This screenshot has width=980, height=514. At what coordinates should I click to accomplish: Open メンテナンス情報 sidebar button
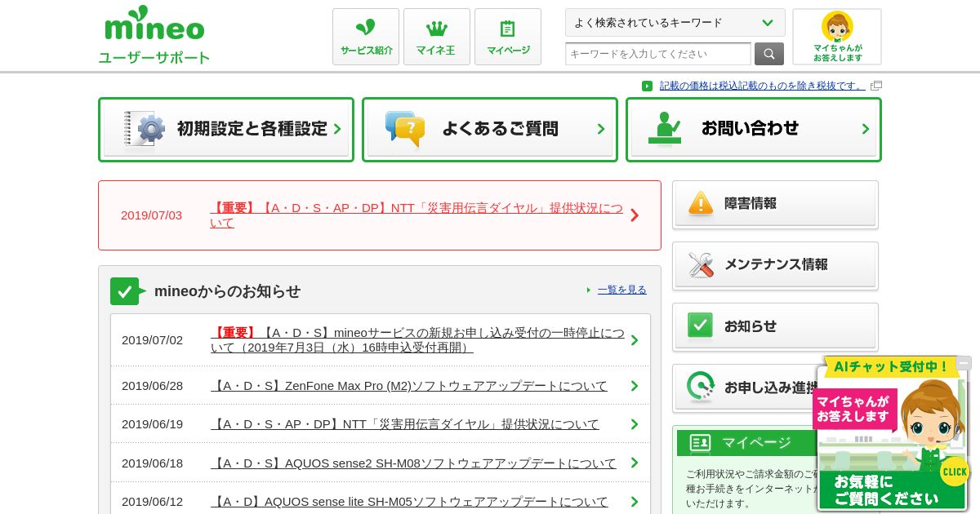pyautogui.click(x=775, y=266)
